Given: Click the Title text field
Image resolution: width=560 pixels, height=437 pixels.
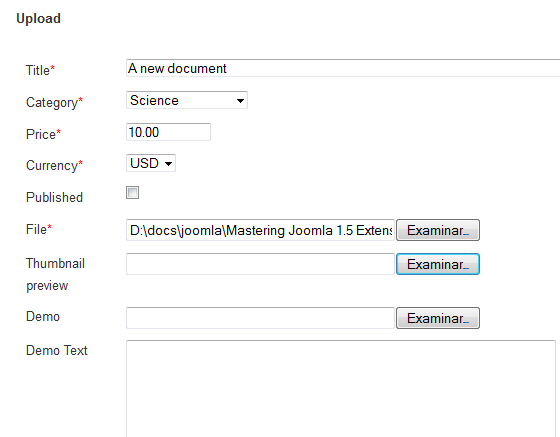Looking at the screenshot, I should coord(343,68).
